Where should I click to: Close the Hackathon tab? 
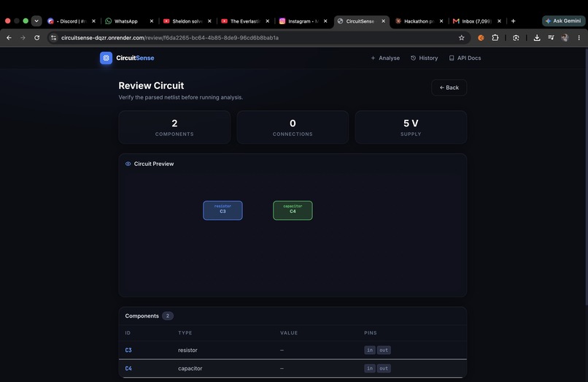(441, 21)
